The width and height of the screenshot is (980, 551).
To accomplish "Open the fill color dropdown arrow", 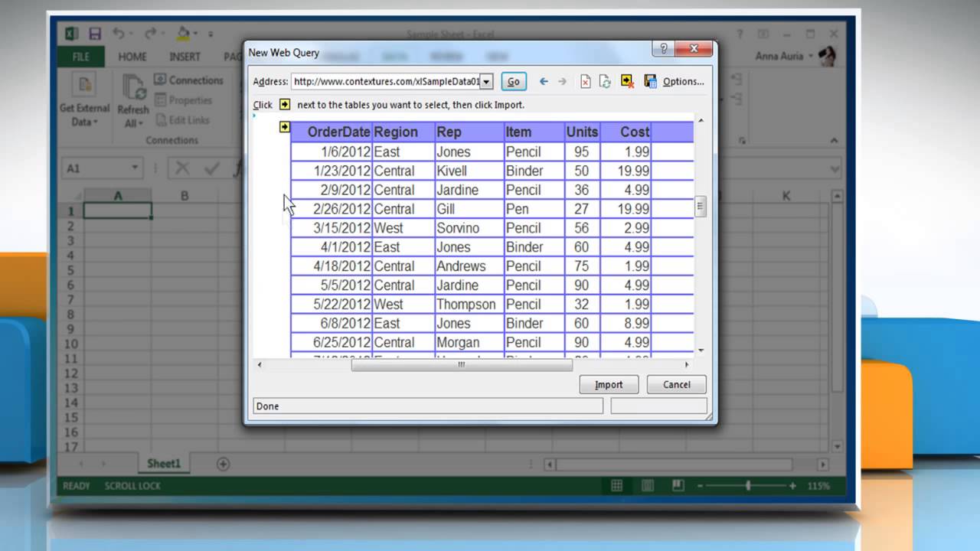I will tap(194, 34).
